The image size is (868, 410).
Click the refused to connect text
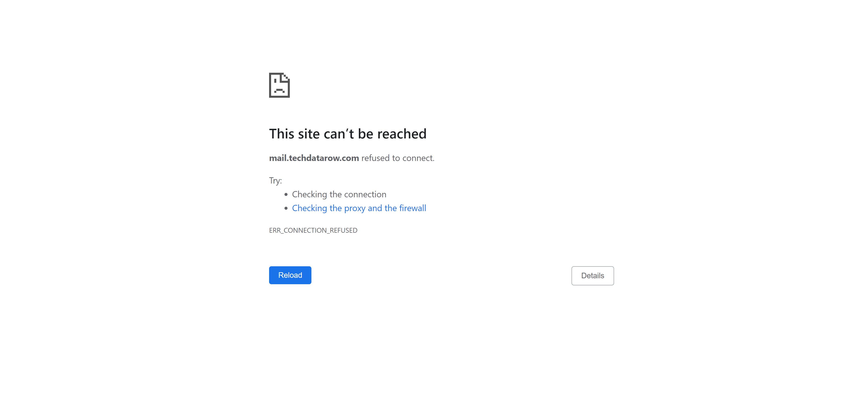pyautogui.click(x=398, y=158)
